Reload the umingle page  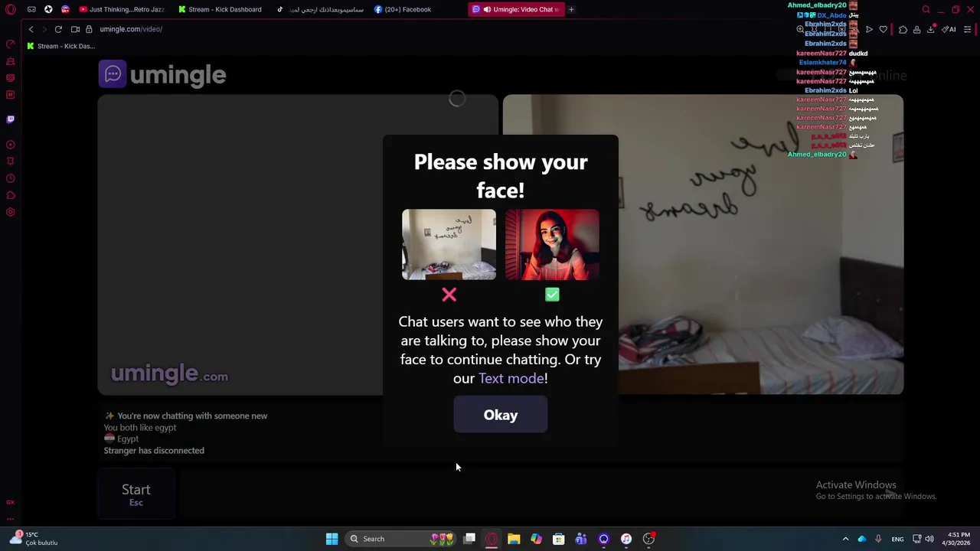click(58, 29)
